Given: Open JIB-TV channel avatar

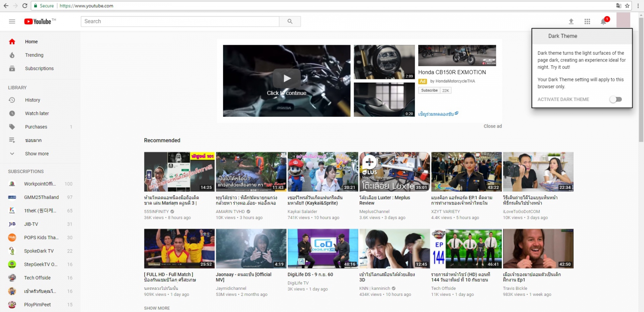Looking at the screenshot, I should 12,224.
